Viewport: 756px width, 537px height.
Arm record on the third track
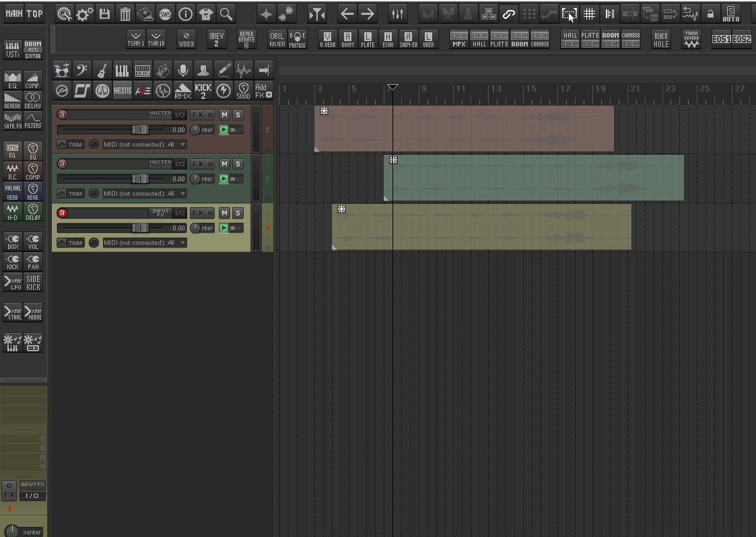pos(62,213)
